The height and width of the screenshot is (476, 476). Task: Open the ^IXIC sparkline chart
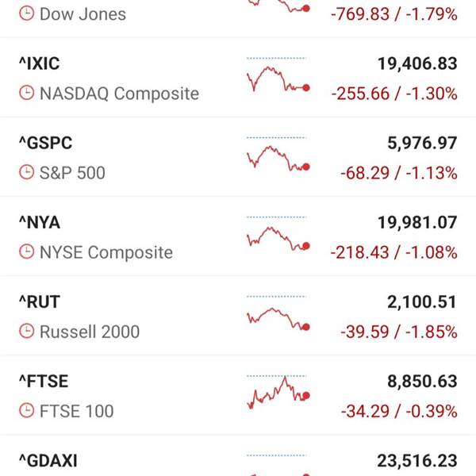pyautogui.click(x=278, y=75)
